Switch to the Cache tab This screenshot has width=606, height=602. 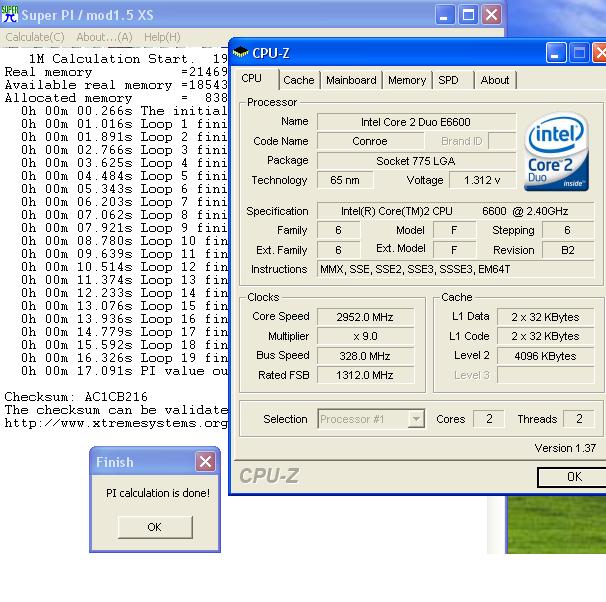(x=298, y=80)
